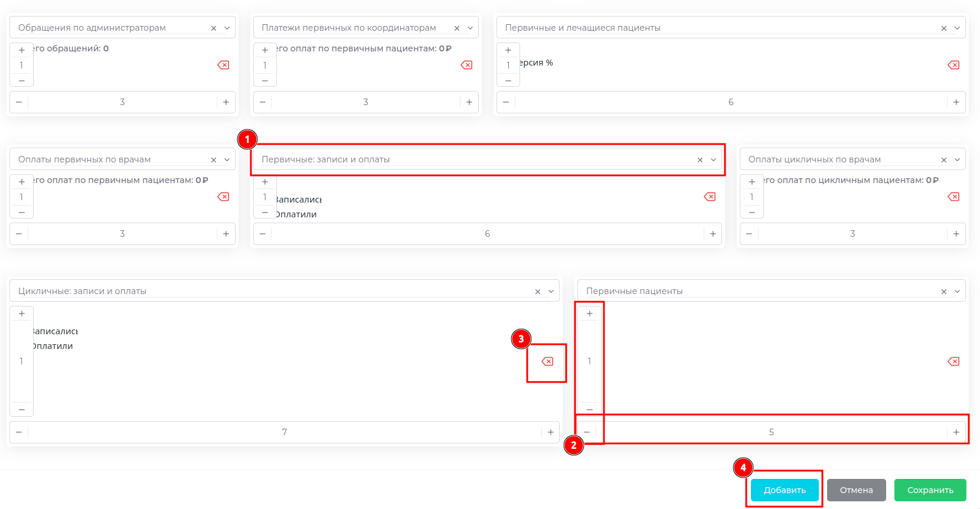This screenshot has height=509, width=980.
Task: Click the backspace icon in Первичные и лечащиеся пациенты
Action: pos(953,65)
